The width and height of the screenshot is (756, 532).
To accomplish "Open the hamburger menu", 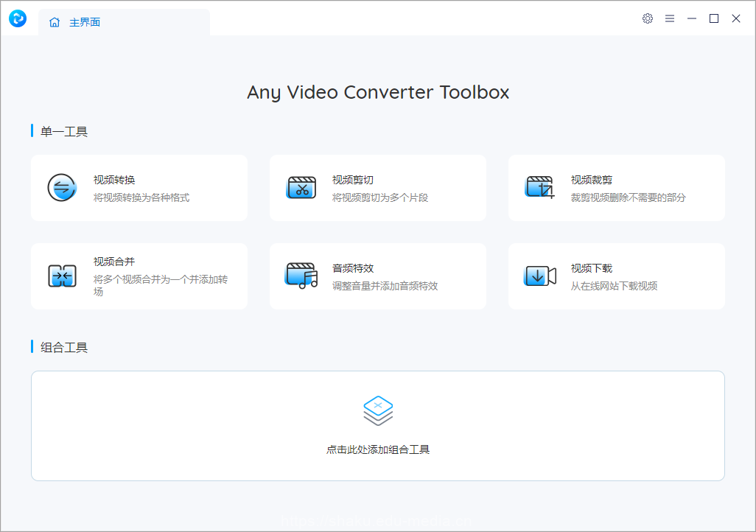I will pyautogui.click(x=670, y=18).
